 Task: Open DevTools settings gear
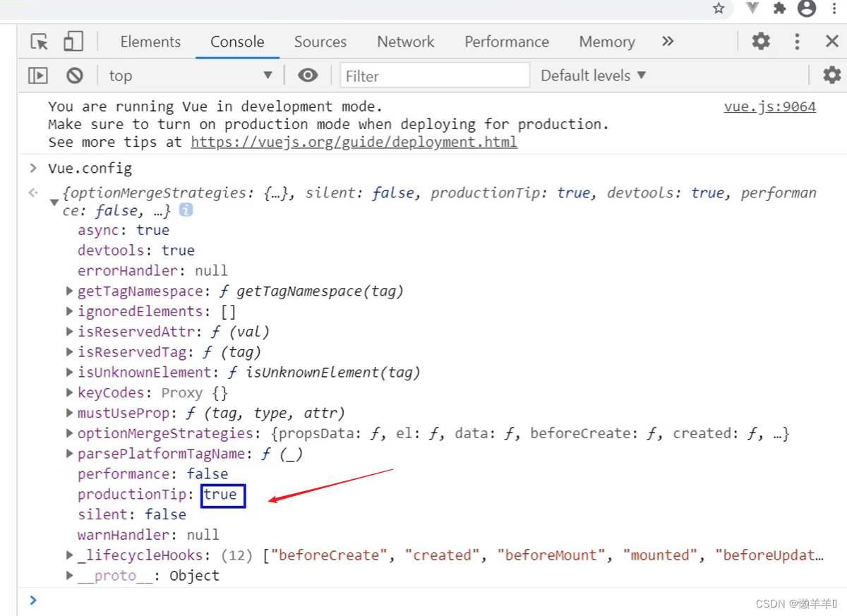pyautogui.click(x=761, y=42)
